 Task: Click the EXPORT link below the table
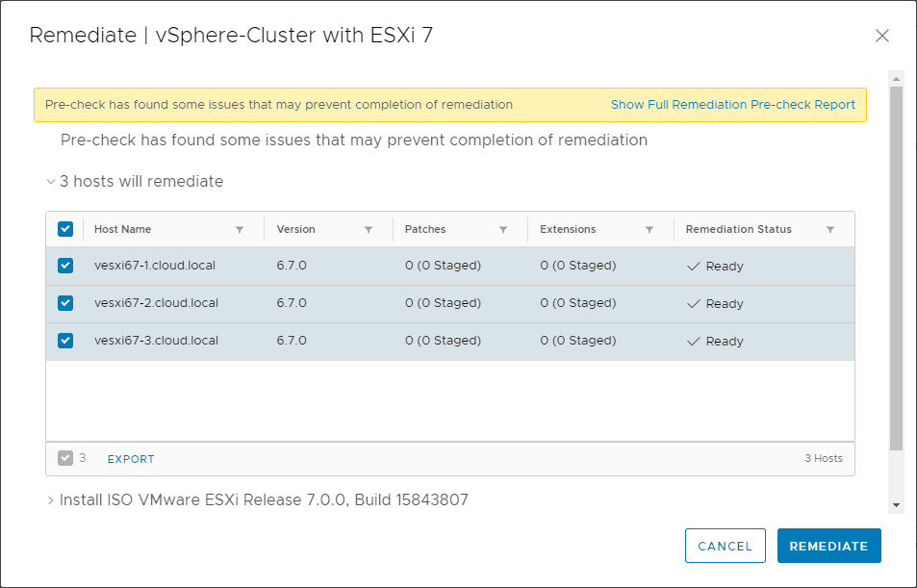[131, 459]
